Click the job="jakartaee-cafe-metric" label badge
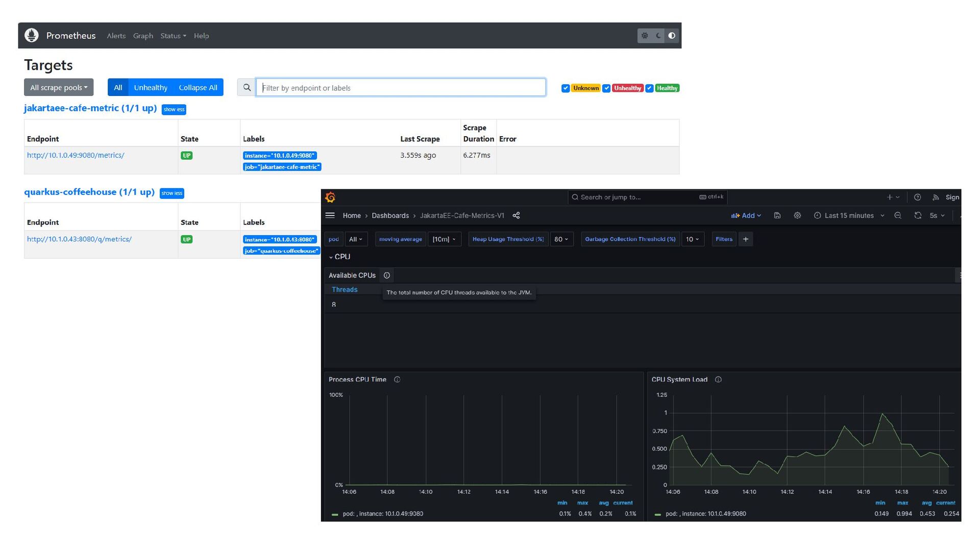The height and width of the screenshot is (551, 980). pyautogui.click(x=282, y=167)
